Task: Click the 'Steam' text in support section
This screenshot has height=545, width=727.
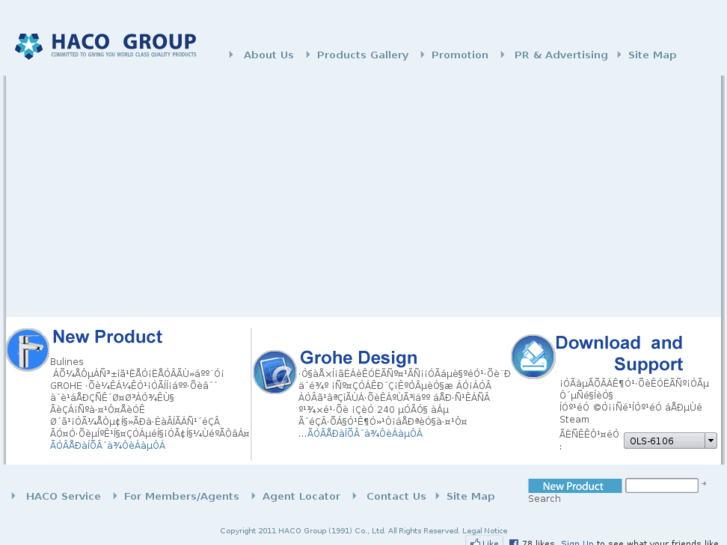Action: tap(574, 419)
